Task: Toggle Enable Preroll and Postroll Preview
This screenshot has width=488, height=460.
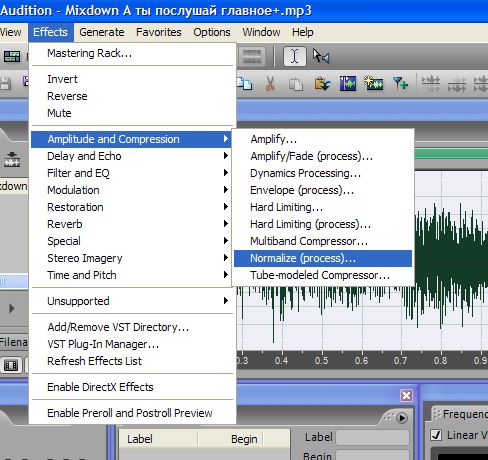Action: pyautogui.click(x=133, y=413)
